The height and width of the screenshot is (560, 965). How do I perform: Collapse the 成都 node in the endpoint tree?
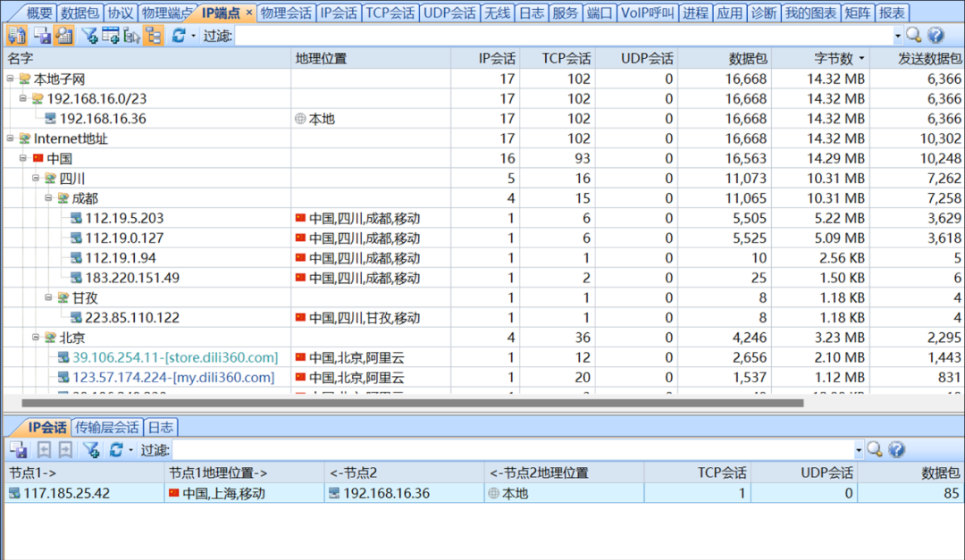click(x=48, y=198)
